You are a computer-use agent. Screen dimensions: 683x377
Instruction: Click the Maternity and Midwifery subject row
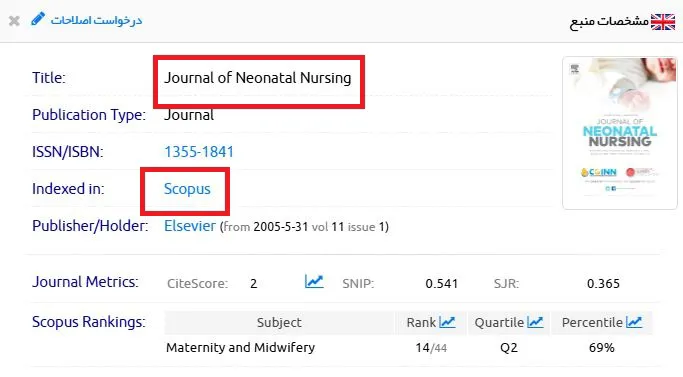(408, 348)
